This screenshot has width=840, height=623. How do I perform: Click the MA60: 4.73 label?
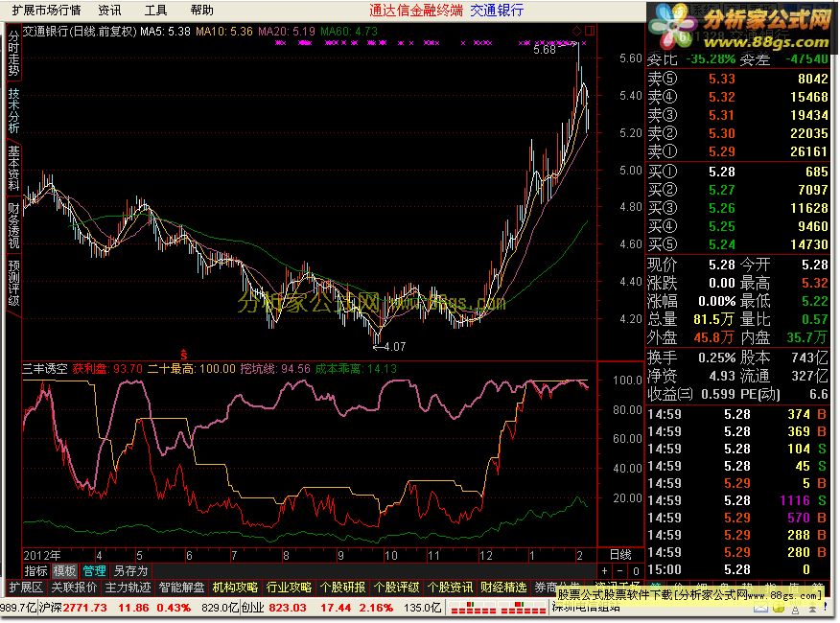click(349, 31)
